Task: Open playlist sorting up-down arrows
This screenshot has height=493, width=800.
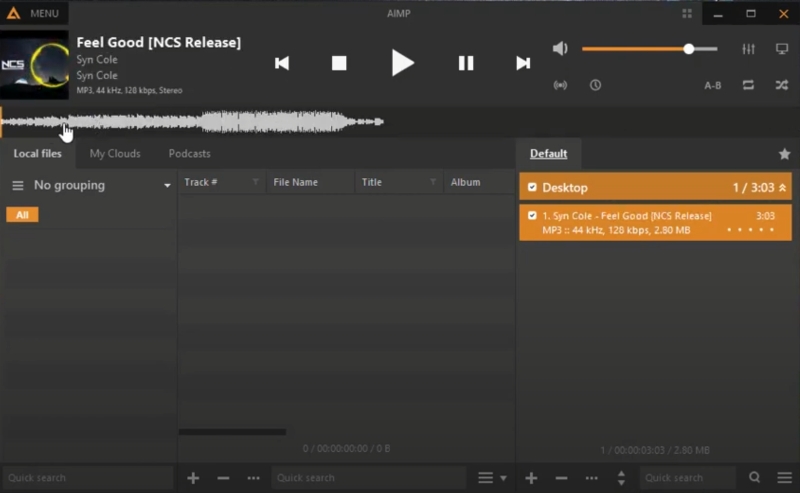Action: [621, 478]
